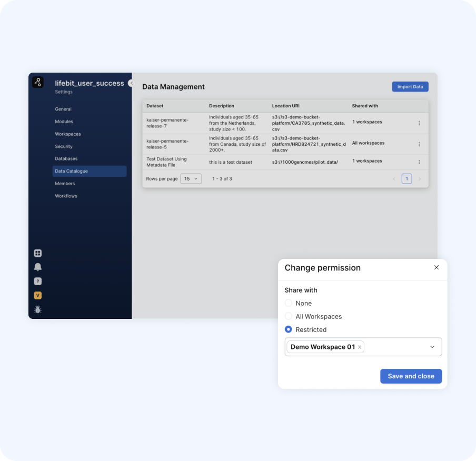
Task: Click the lifebit_user_success title
Action: (x=90, y=83)
